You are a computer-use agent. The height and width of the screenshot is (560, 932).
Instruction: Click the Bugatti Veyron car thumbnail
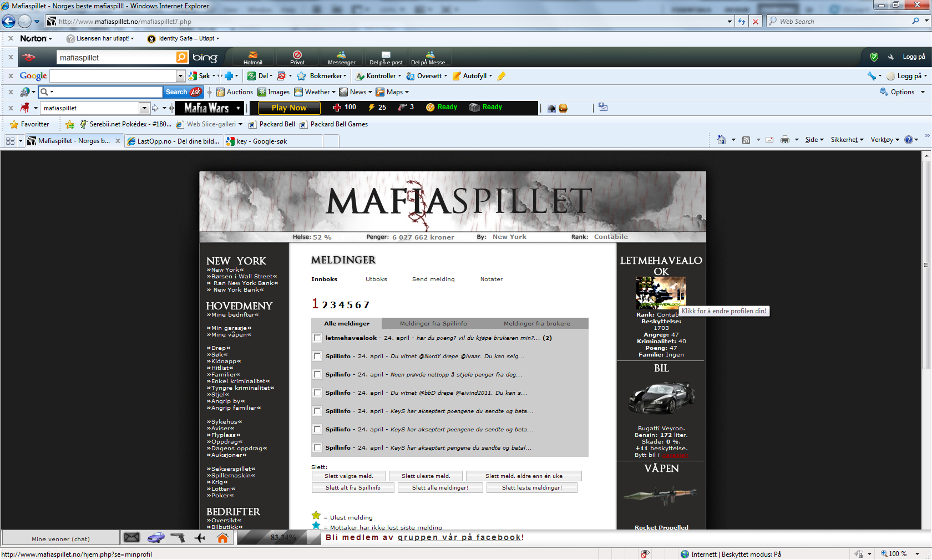(x=661, y=399)
